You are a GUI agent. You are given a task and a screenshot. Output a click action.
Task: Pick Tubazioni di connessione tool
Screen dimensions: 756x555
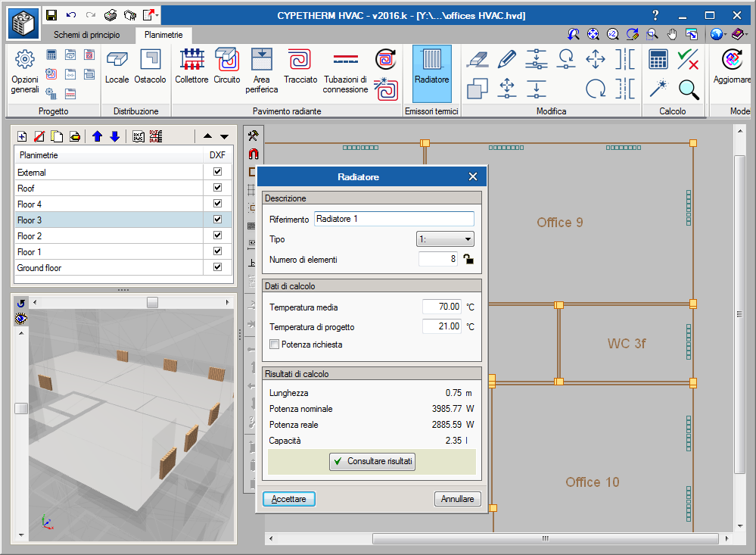pos(345,71)
